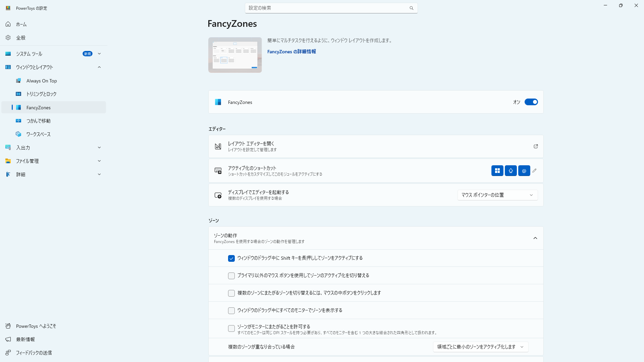The width and height of the screenshot is (644, 362).
Task: Open トリミングとロック settings page
Action: 54,94
